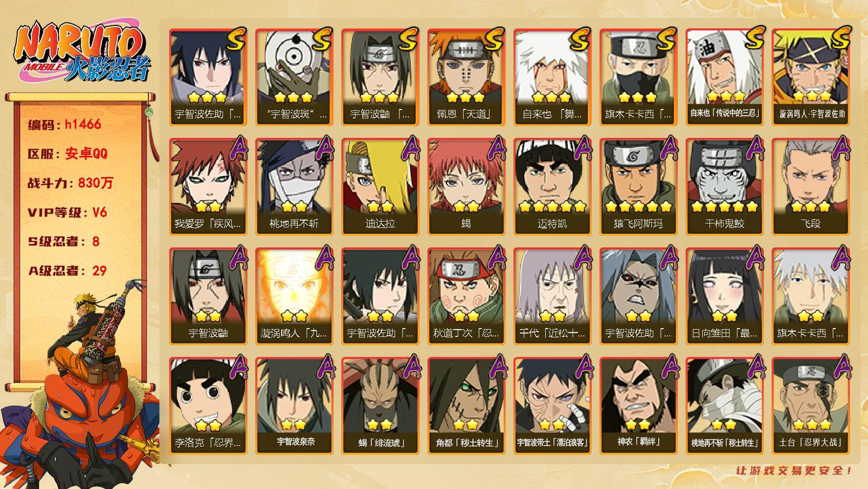This screenshot has width=868, height=489.
Task: Select the 飞段 ninja card
Action: (811, 186)
